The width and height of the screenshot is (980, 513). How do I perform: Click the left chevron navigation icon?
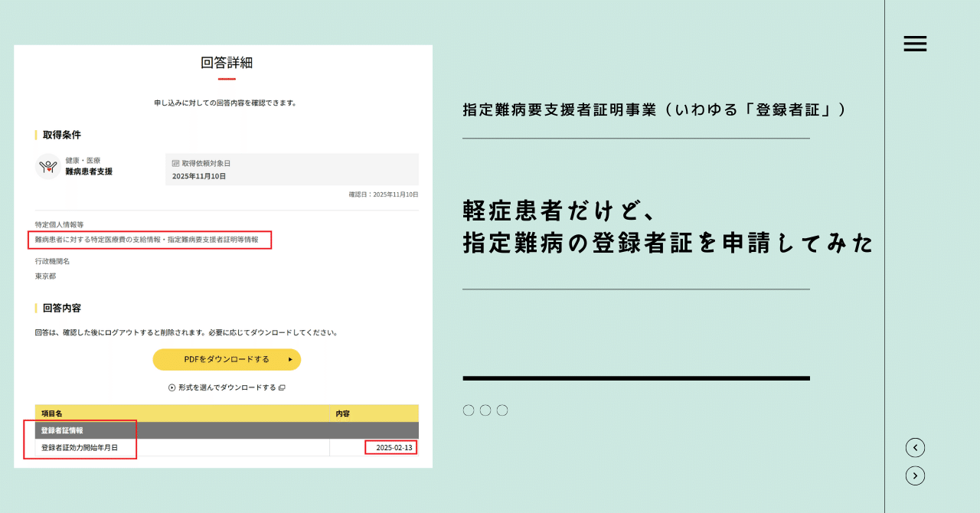(x=915, y=447)
